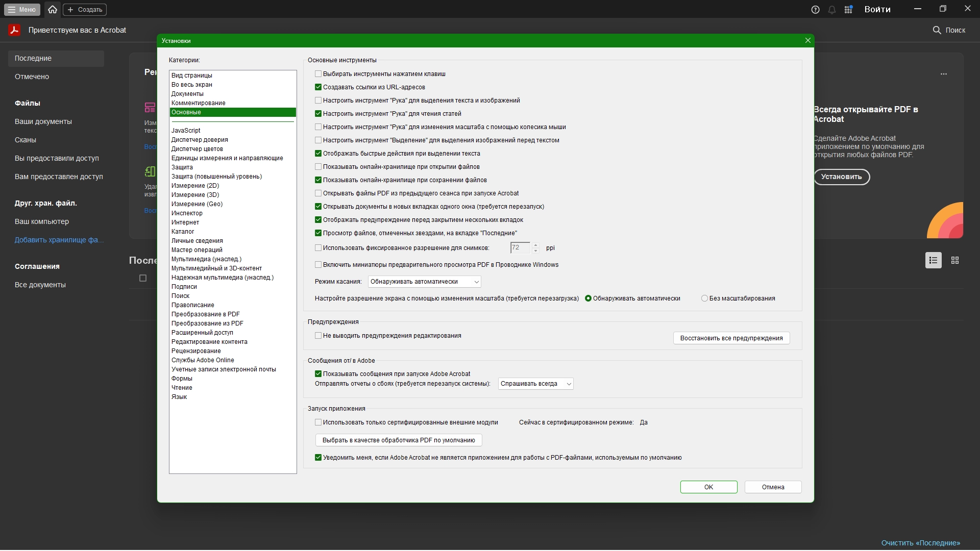Click ppi resolution stepper up arrow
980x551 pixels.
[535, 245]
